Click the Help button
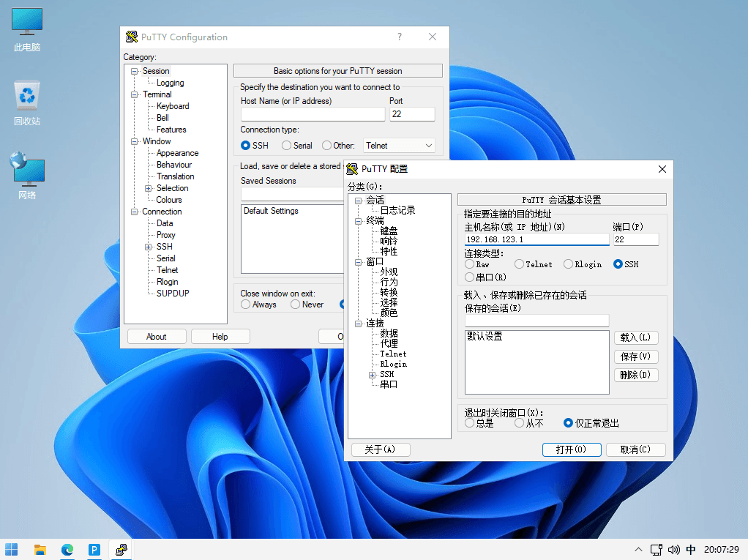This screenshot has height=560, width=748. pos(220,336)
